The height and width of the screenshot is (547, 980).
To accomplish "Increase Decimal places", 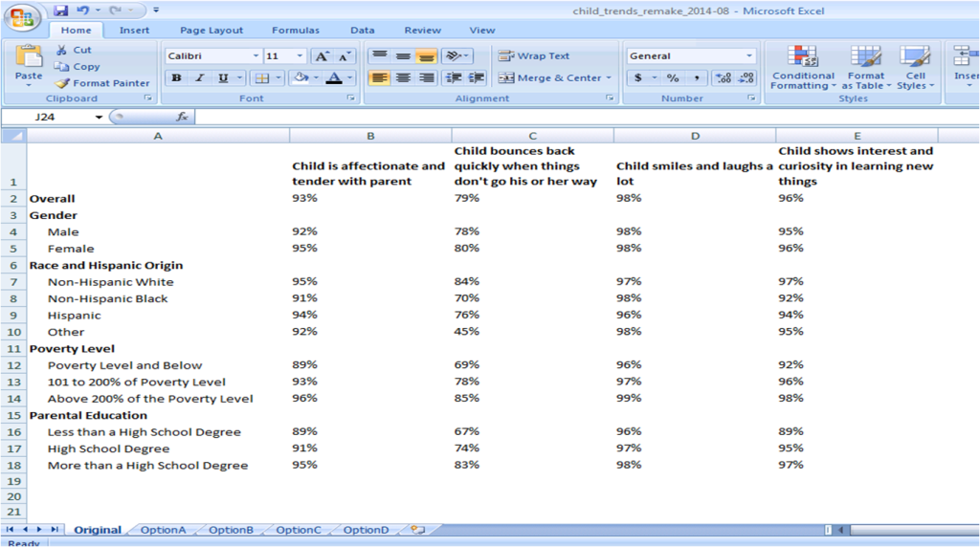I will [724, 78].
